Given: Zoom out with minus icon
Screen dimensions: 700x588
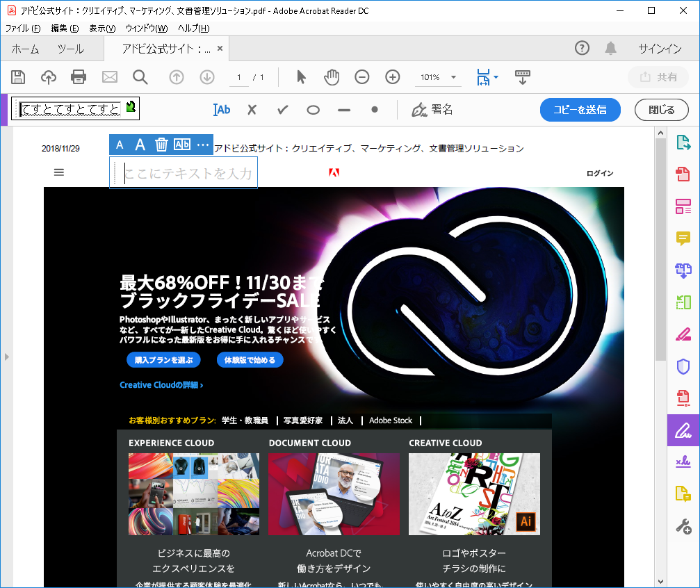Looking at the screenshot, I should pyautogui.click(x=362, y=77).
